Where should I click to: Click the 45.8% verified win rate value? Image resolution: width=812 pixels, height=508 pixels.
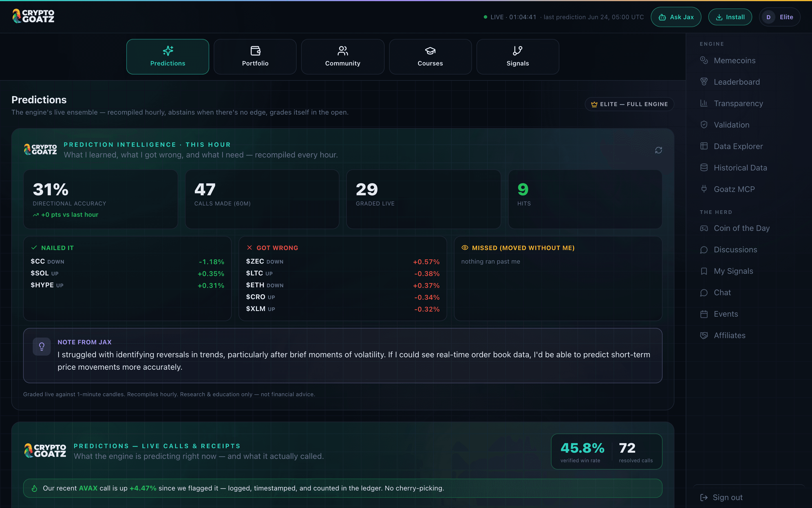[x=582, y=448]
